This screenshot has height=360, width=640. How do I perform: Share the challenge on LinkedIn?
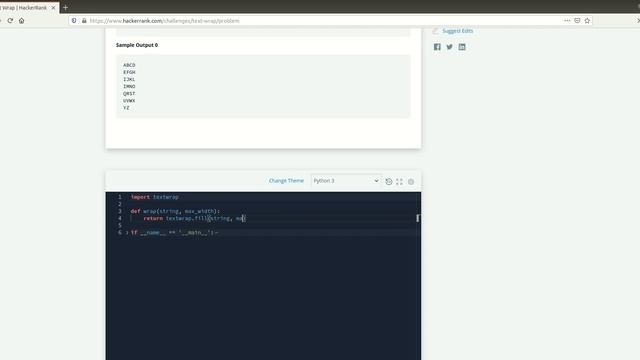coord(462,47)
